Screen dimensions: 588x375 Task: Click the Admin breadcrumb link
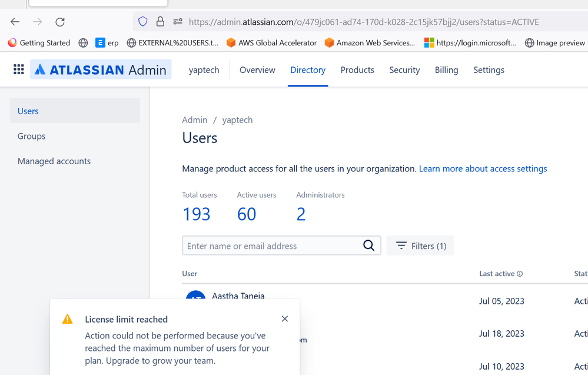pyautogui.click(x=194, y=120)
